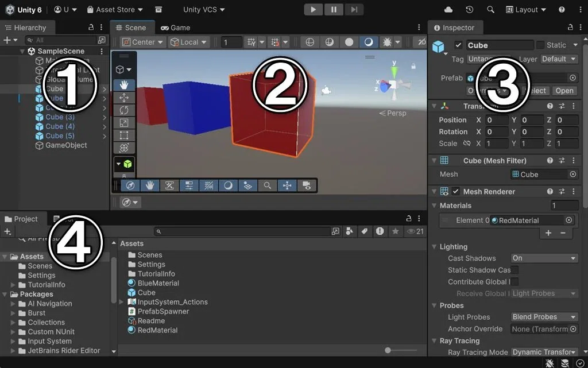588x368 pixels.
Task: Click the Step frame button
Action: (x=354, y=10)
